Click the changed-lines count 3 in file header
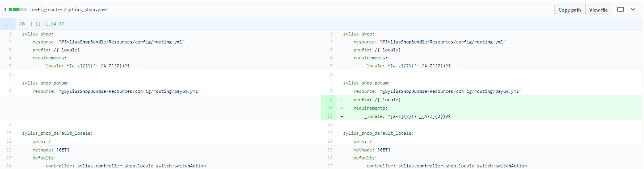 pos(5,10)
